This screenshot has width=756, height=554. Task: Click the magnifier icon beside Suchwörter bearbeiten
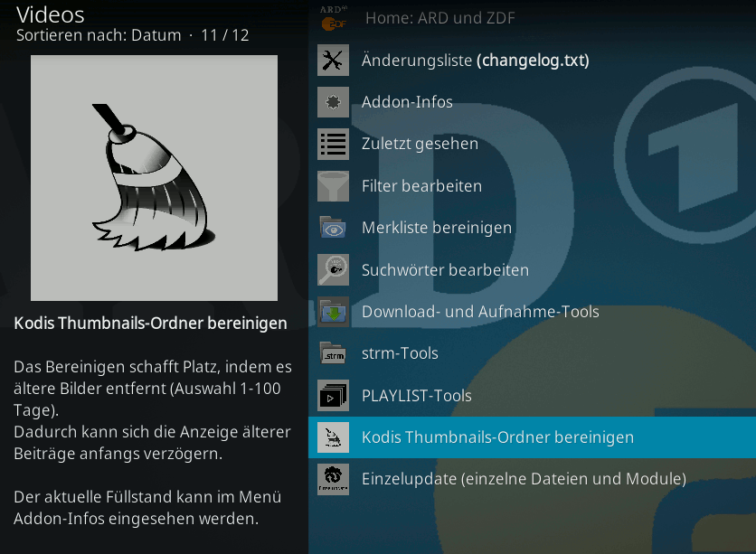pyautogui.click(x=333, y=270)
